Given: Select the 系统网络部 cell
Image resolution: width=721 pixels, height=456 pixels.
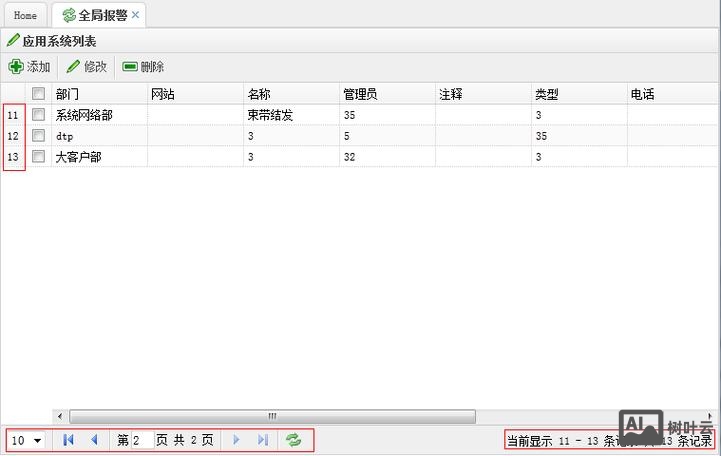Looking at the screenshot, I should click(99, 115).
